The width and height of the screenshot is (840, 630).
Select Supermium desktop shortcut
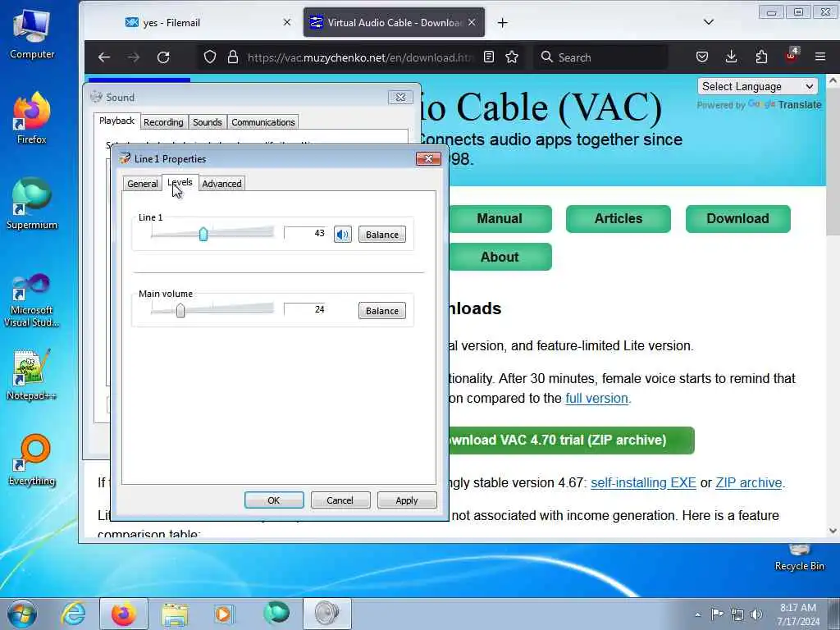pos(32,204)
